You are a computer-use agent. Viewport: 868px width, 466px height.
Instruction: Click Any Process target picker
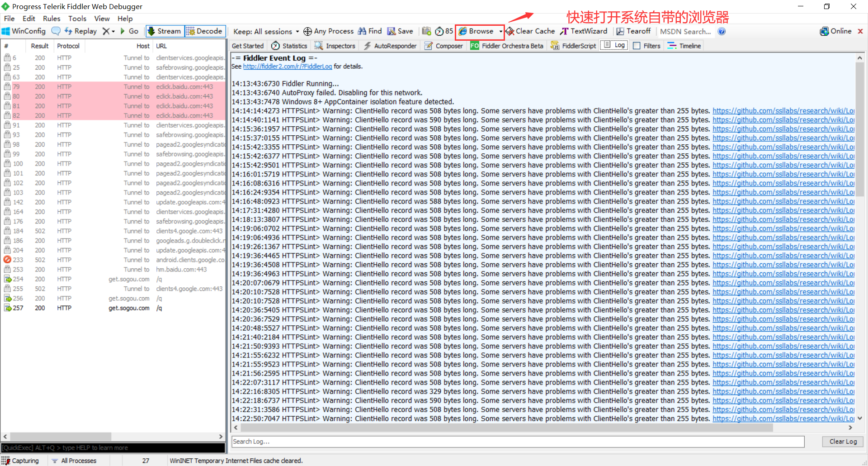click(329, 31)
